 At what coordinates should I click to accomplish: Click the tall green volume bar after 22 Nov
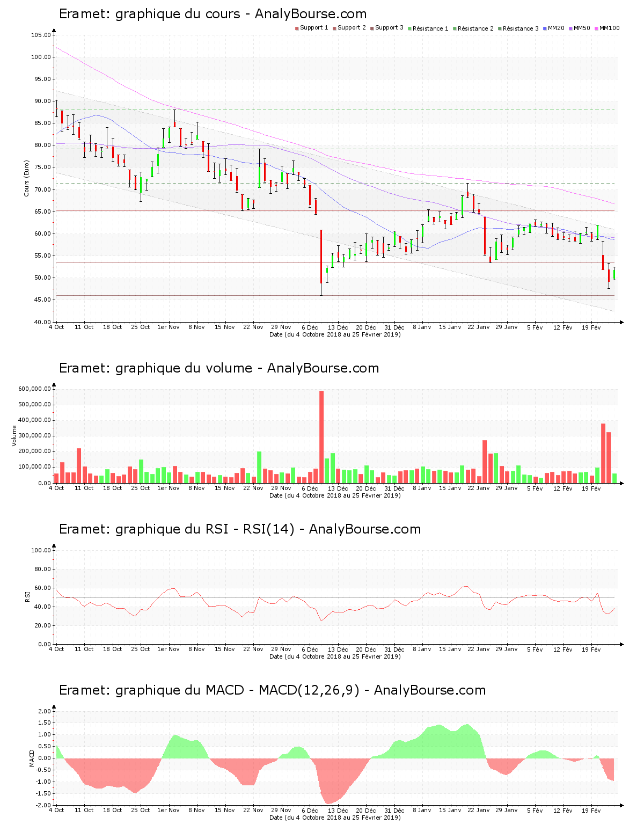pyautogui.click(x=259, y=467)
